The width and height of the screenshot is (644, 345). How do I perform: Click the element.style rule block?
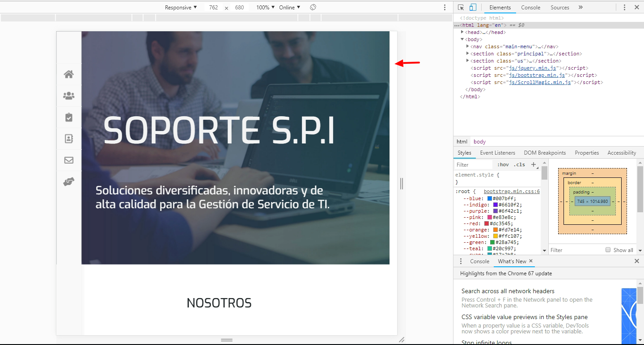tap(497, 178)
